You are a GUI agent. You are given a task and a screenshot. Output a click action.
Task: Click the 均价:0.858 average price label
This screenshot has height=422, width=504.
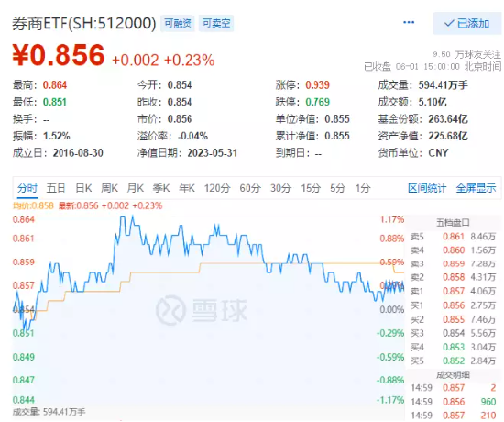pos(33,205)
